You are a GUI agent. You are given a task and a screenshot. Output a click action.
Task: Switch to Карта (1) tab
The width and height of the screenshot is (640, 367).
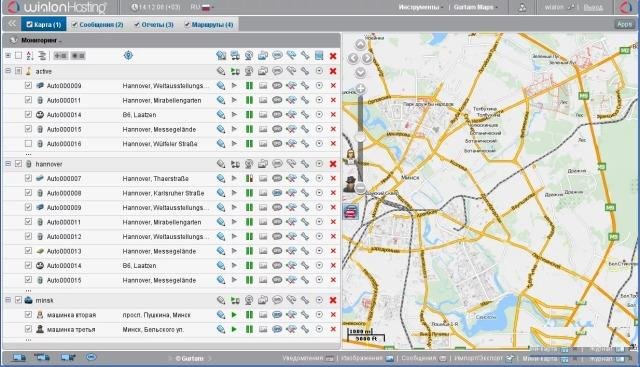(44, 24)
